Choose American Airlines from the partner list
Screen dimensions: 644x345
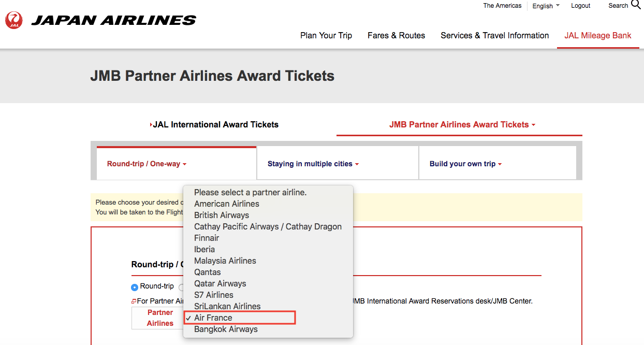[x=227, y=204]
